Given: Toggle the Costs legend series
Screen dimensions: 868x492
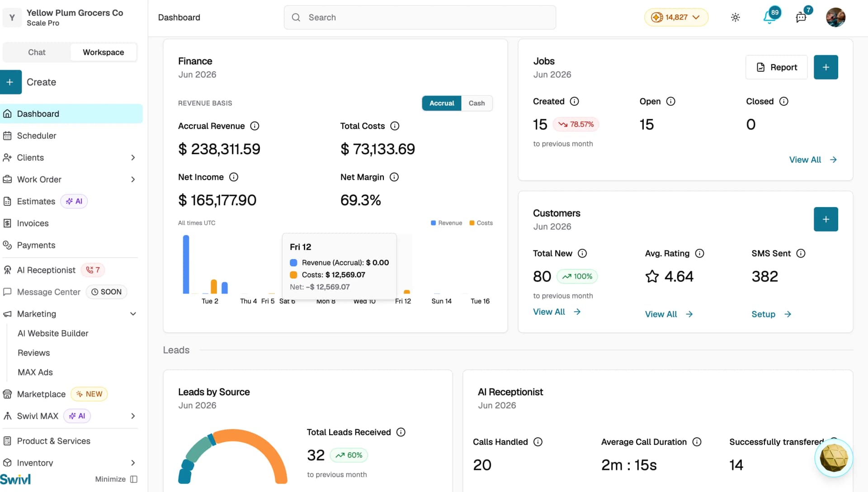Looking at the screenshot, I should point(481,223).
